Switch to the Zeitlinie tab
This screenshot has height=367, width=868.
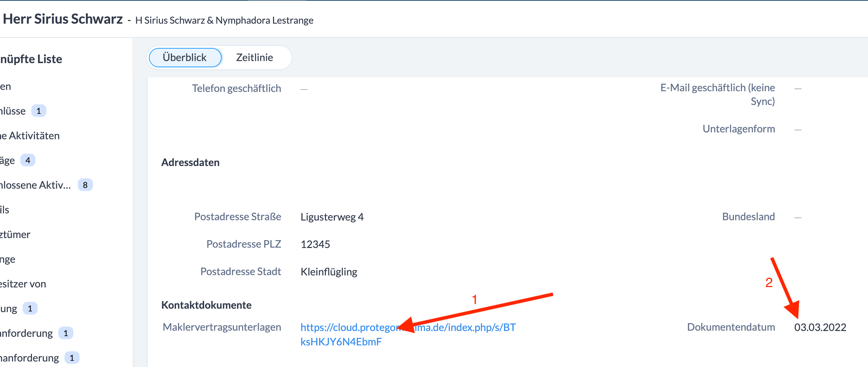[254, 57]
